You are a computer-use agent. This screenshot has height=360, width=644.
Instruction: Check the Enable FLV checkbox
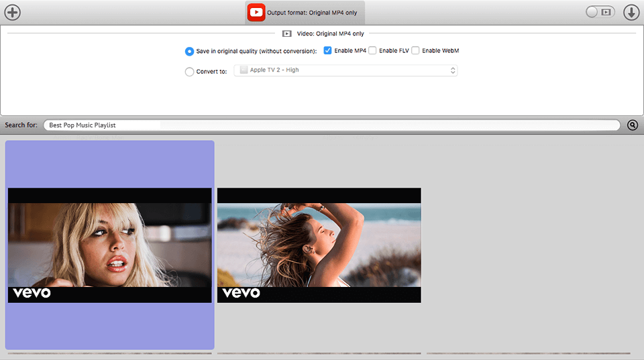click(x=372, y=50)
